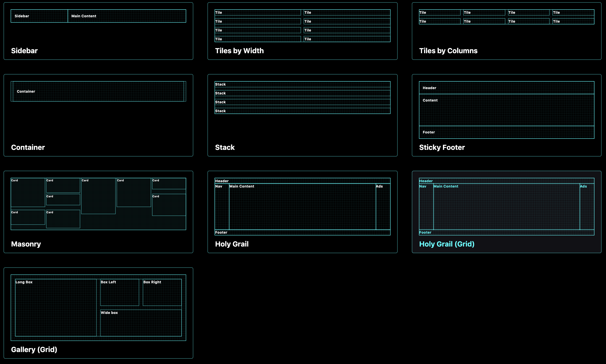
Task: Click the Footer bar in Holy Grail preview
Action: (x=302, y=233)
